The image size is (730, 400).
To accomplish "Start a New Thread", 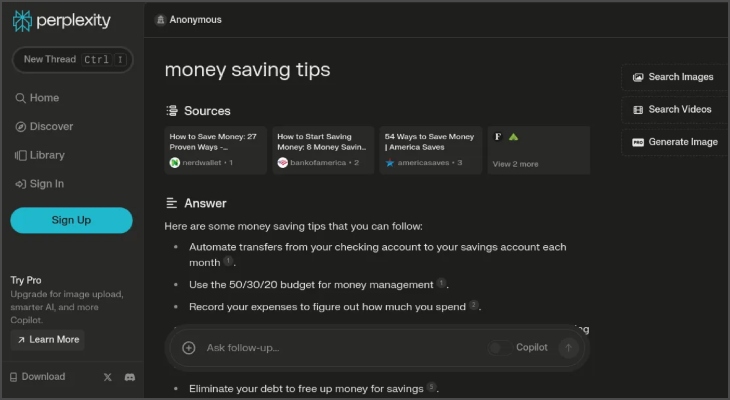I will click(71, 59).
